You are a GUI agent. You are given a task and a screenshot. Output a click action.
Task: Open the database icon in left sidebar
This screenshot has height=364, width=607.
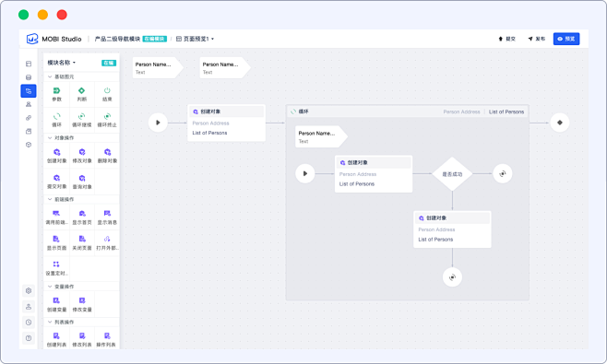[29, 77]
